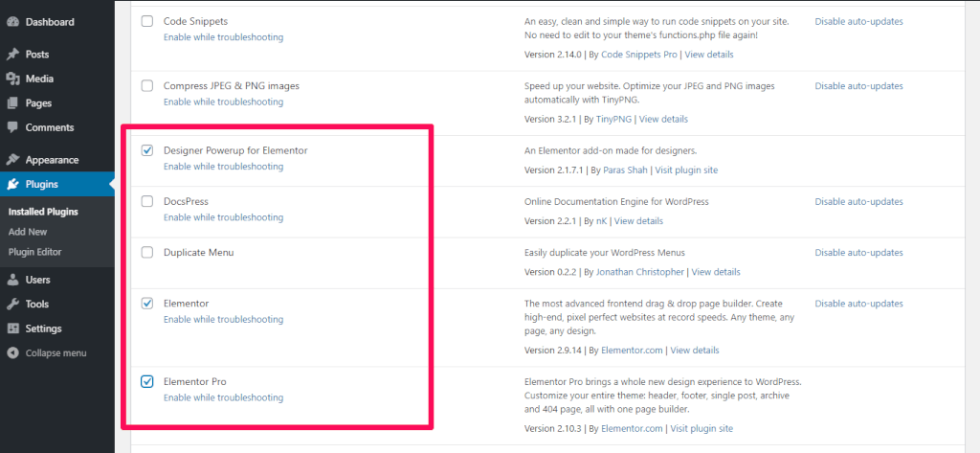
Task: Enable Code Snippets while troubleshooting
Action: tap(223, 37)
